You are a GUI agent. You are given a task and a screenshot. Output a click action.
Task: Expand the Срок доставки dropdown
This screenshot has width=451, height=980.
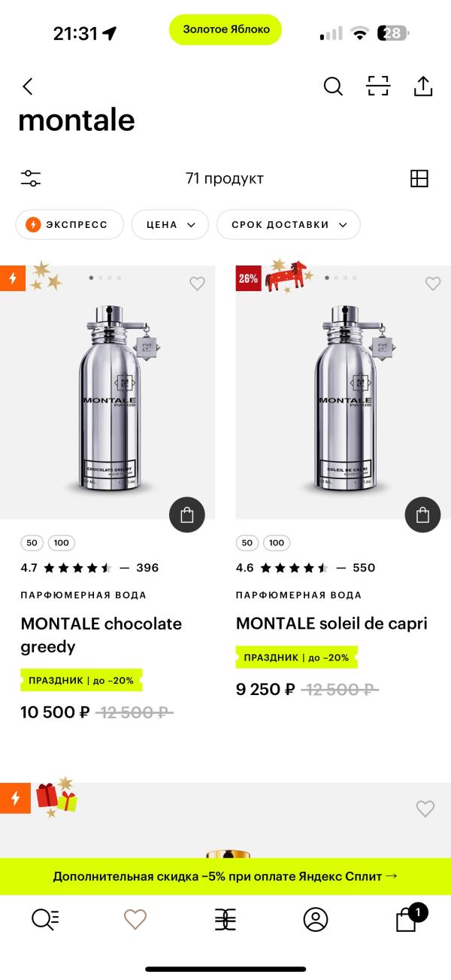pyautogui.click(x=289, y=224)
